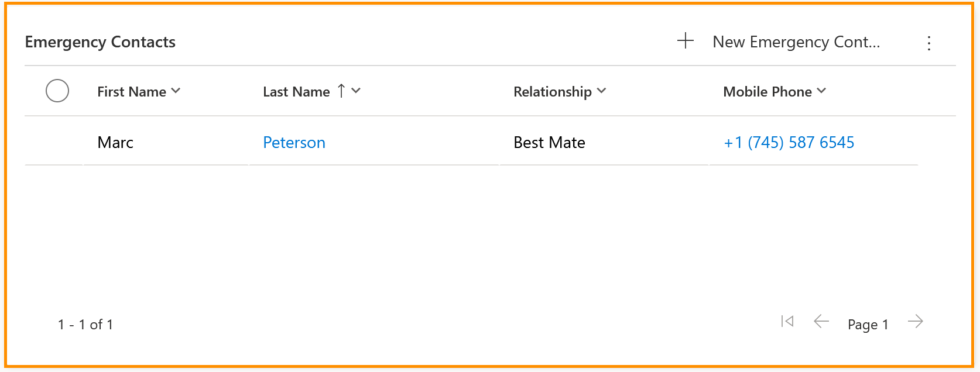The image size is (980, 372).
Task: Go to next page arrow
Action: [915, 322]
